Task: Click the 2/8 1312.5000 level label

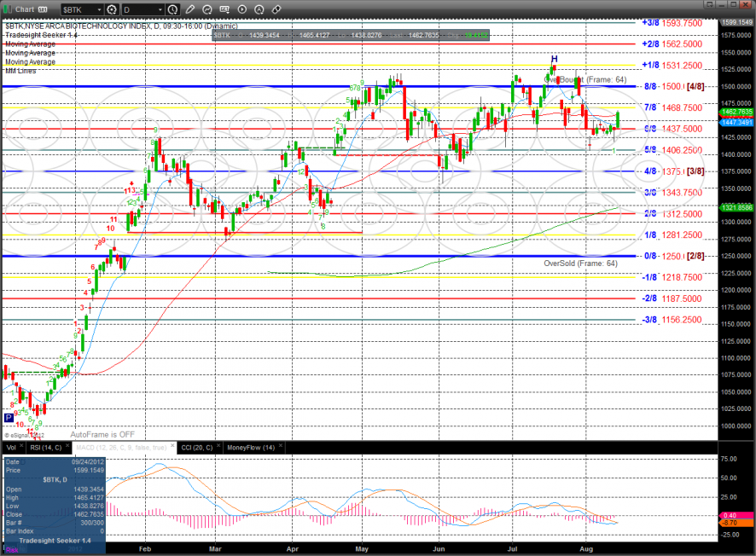Action: [673, 214]
